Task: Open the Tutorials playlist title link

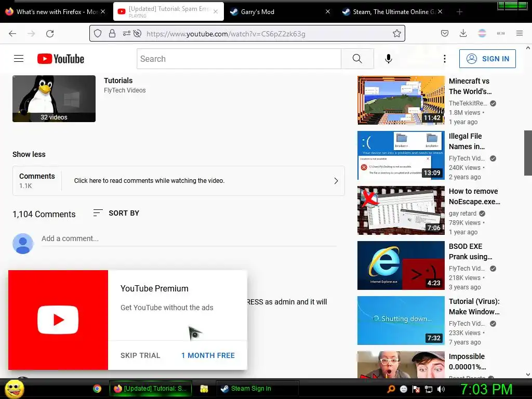Action: click(x=118, y=81)
